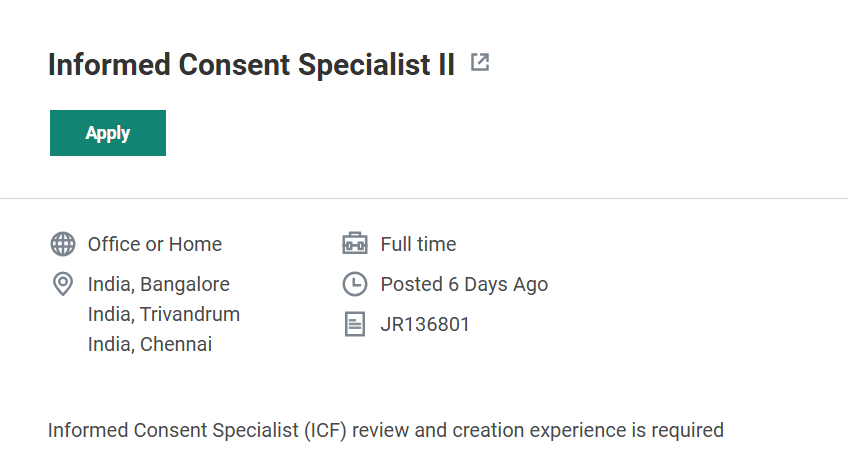Viewport: 848px width, 462px height.
Task: Click the Full time label
Action: 418,244
